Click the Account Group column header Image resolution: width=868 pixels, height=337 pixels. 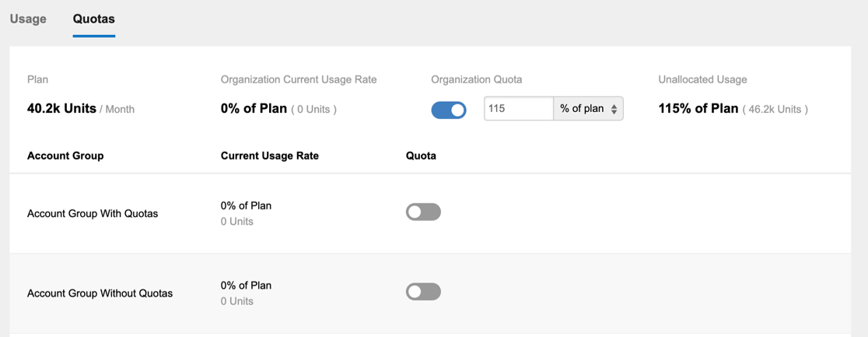pos(65,156)
